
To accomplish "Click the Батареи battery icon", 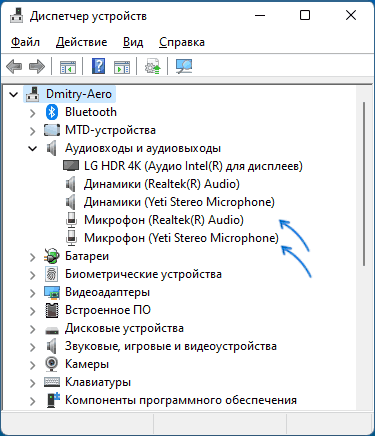I will point(52,256).
